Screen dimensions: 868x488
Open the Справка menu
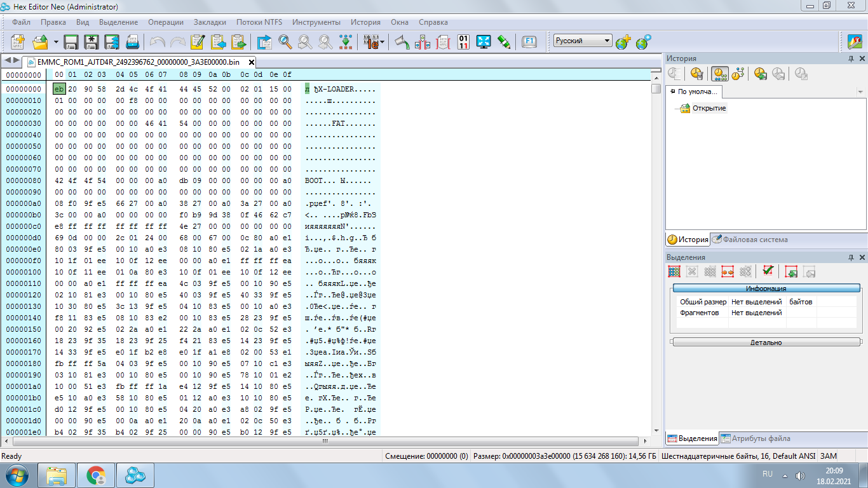click(433, 22)
